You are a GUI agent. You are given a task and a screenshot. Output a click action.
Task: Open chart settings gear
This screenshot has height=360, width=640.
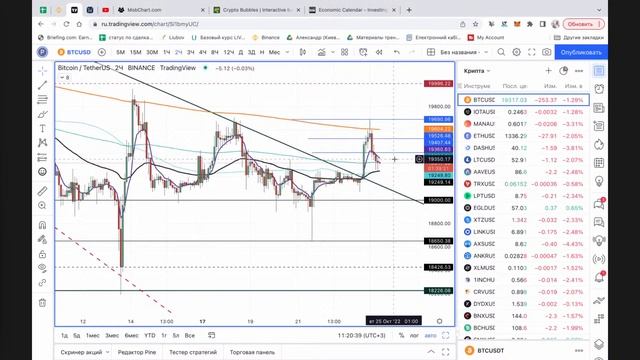point(516,52)
